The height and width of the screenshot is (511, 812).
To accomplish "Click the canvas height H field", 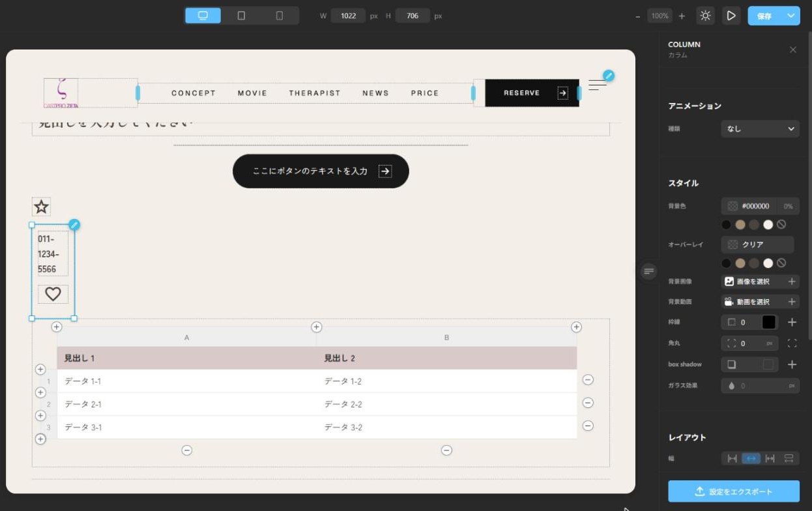I will (413, 16).
